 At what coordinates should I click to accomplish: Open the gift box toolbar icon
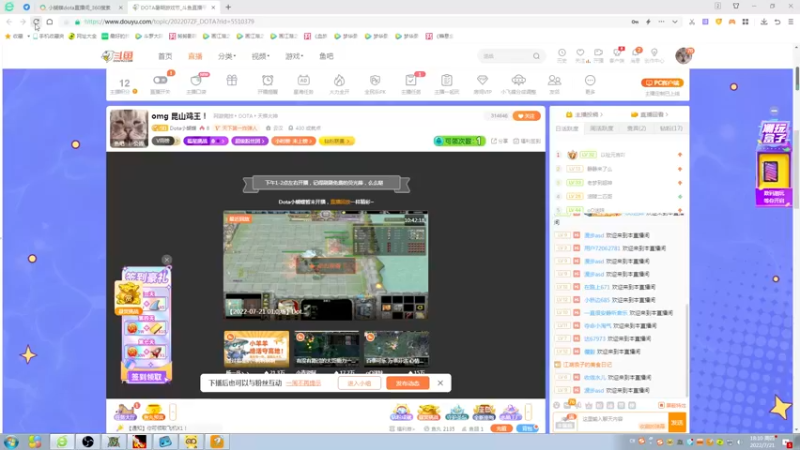(232, 80)
